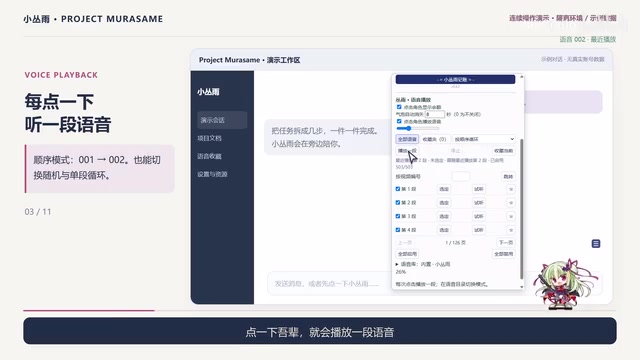Click the 上一页 previous page button

pyautogui.click(x=405, y=242)
